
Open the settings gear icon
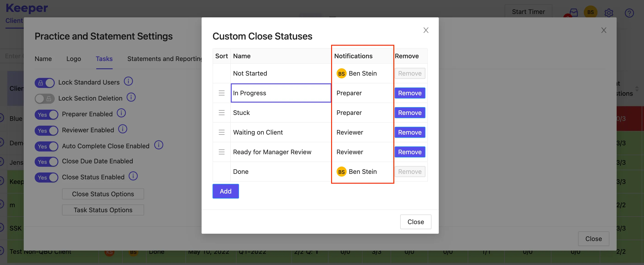[x=609, y=13]
